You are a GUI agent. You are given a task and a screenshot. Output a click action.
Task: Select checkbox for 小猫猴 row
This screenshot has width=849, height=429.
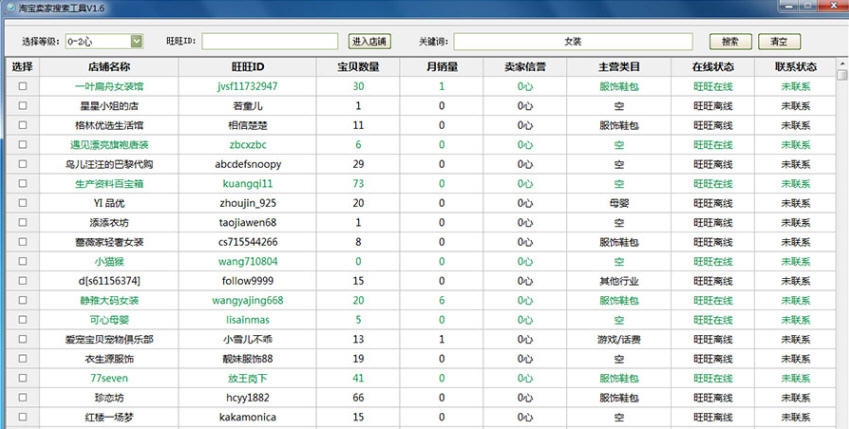click(x=22, y=261)
